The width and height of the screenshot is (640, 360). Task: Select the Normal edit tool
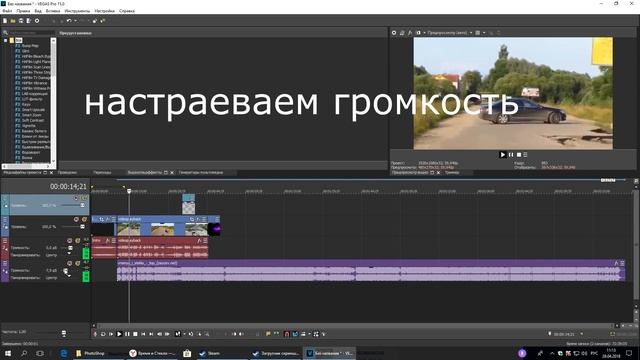pos(178,334)
